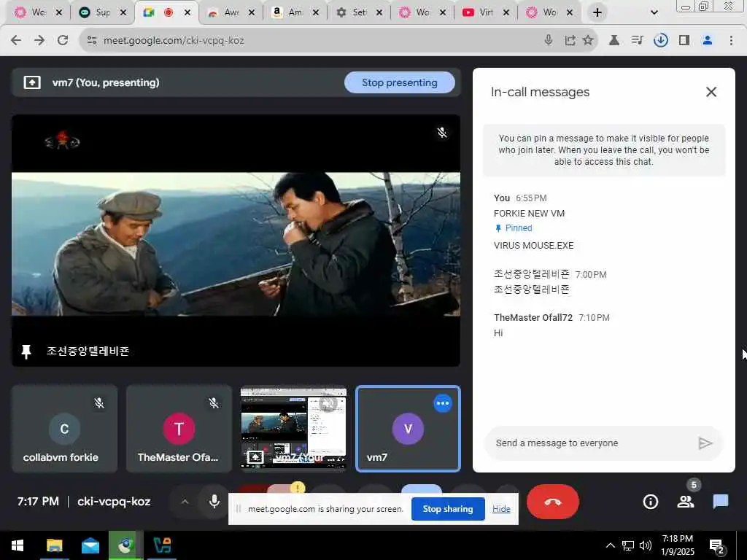The height and width of the screenshot is (560, 747).
Task: Click Stop sharing in the sharing bar
Action: tap(448, 509)
